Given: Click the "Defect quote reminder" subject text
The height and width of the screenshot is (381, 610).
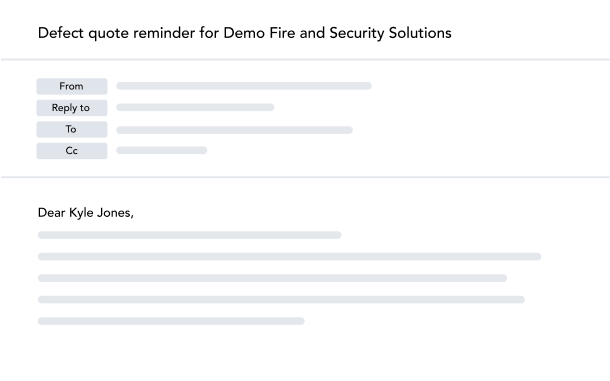Looking at the screenshot, I should 116,33.
